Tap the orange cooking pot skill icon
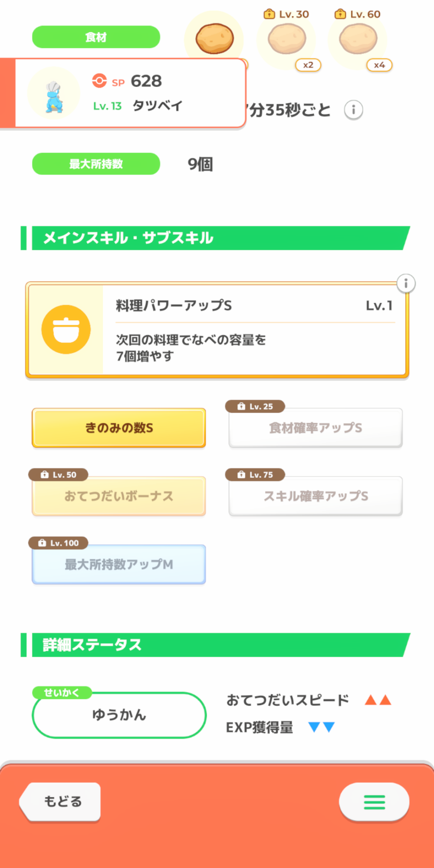Image resolution: width=434 pixels, height=868 pixels. pyautogui.click(x=66, y=329)
